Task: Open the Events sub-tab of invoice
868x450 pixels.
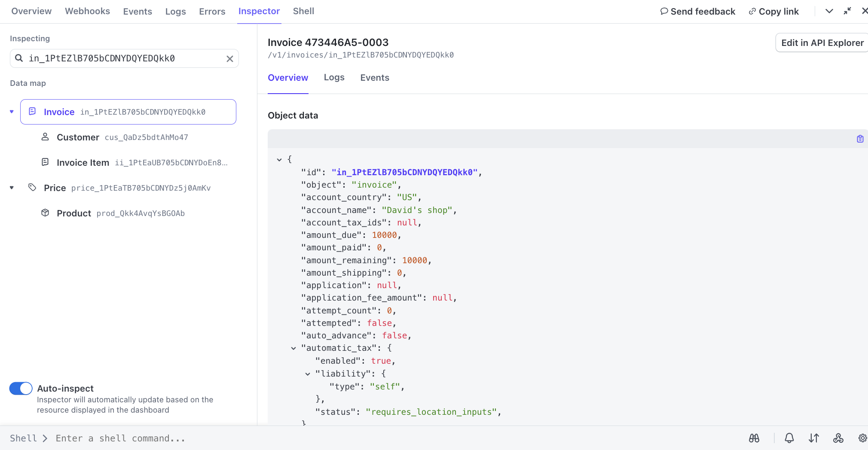Action: click(374, 78)
